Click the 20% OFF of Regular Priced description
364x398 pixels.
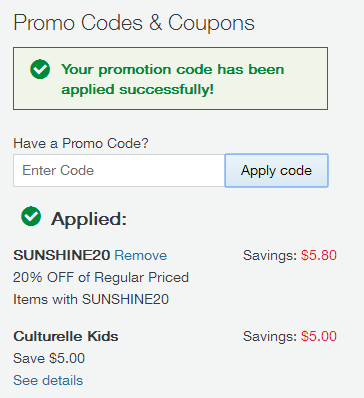click(x=101, y=277)
